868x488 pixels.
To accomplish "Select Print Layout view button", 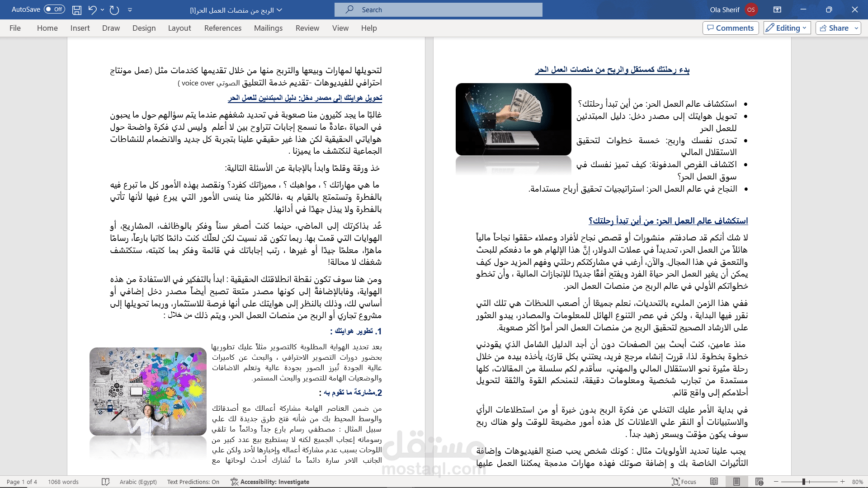I will point(736,482).
